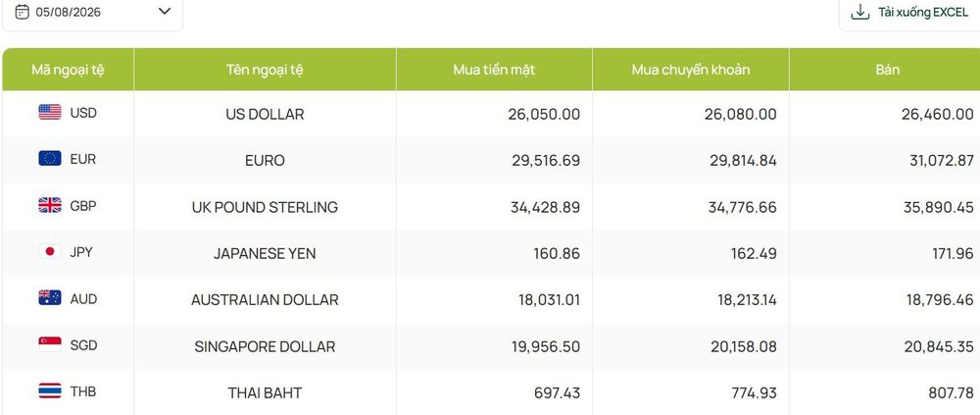Viewport: 980px width, 415px height.
Task: Click the US flag icon for USD
Action: click(50, 113)
